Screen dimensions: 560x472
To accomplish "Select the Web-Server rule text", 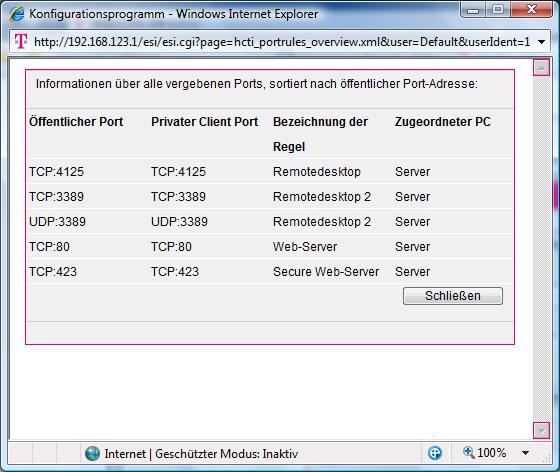I will pyautogui.click(x=305, y=247).
